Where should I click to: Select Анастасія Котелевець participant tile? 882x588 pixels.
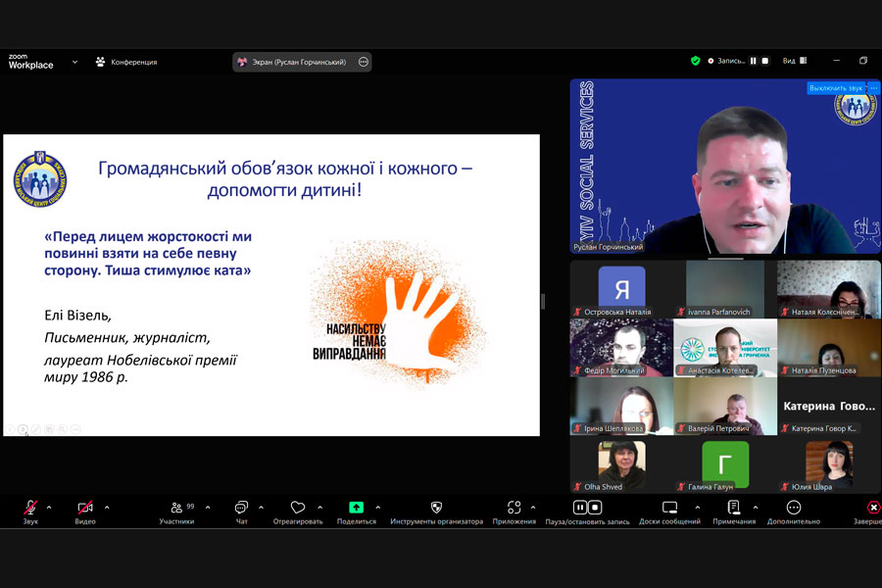(725, 347)
